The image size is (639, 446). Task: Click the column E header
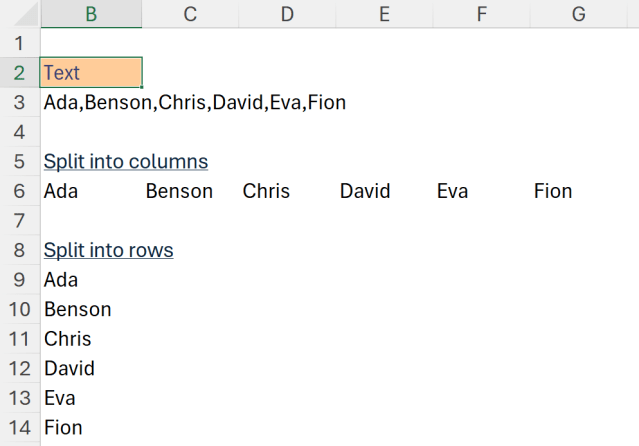[384, 14]
